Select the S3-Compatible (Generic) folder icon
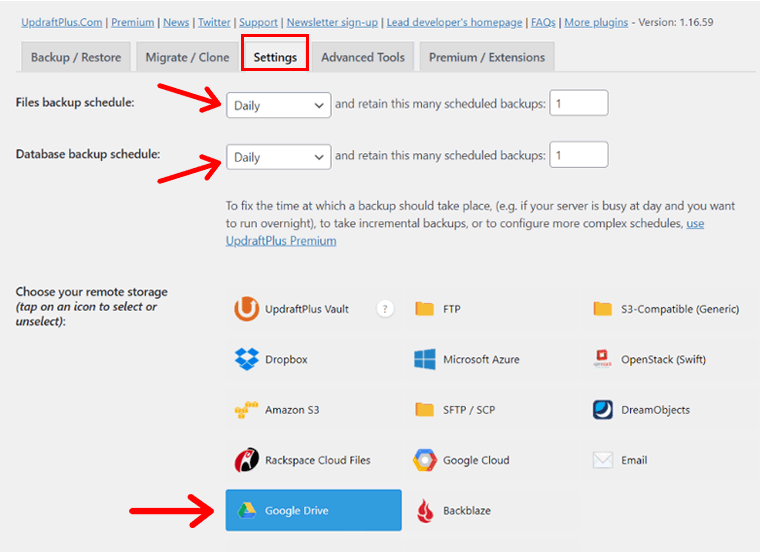The width and height of the screenshot is (760, 552). [x=602, y=309]
